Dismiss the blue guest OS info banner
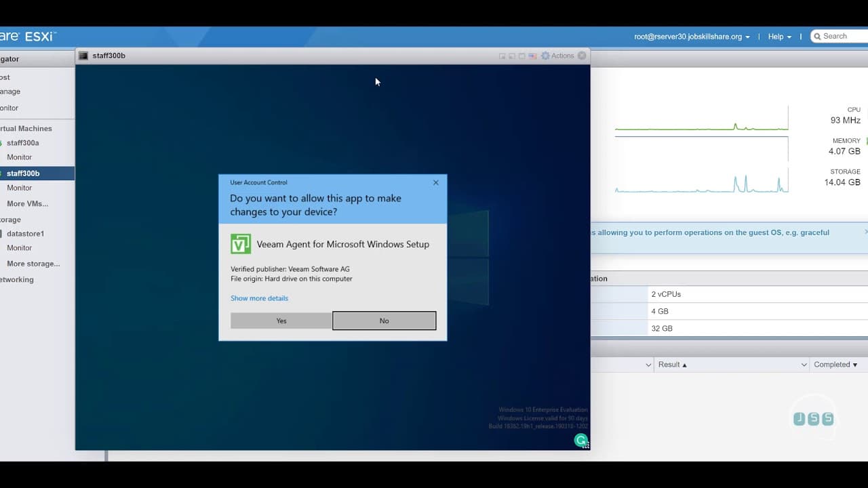Image resolution: width=868 pixels, height=488 pixels. point(866,232)
